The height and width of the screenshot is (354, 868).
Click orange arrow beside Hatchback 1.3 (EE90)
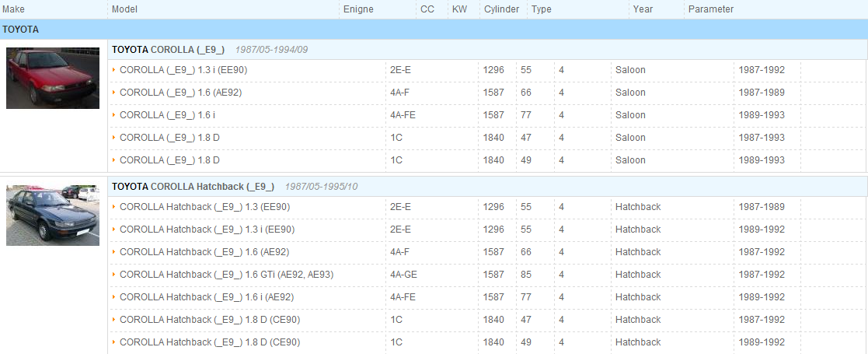pyautogui.click(x=114, y=207)
